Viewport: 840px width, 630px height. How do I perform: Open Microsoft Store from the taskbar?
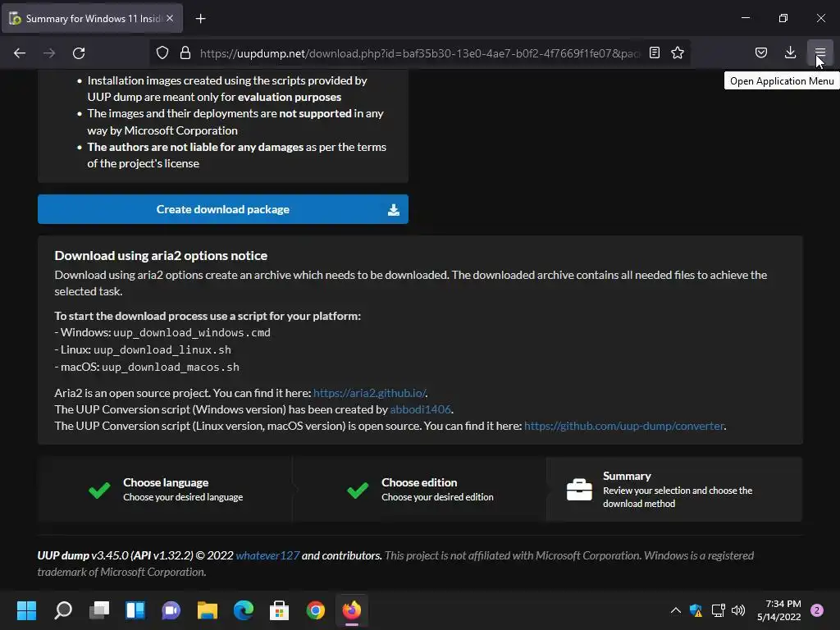(x=279, y=610)
